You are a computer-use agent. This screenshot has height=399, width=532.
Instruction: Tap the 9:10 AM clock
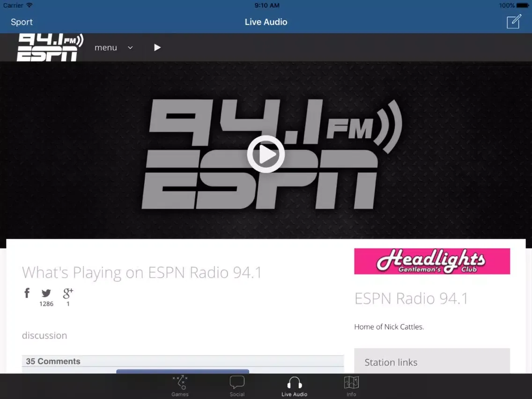[267, 6]
